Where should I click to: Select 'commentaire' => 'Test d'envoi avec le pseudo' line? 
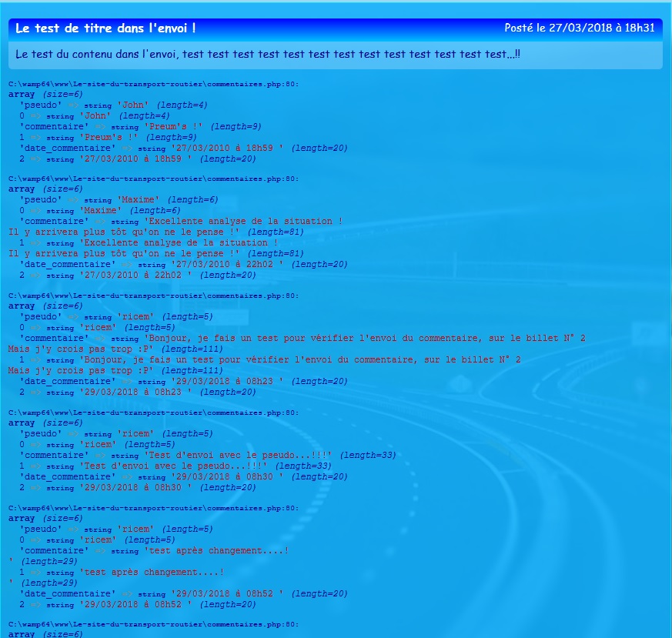[208, 455]
